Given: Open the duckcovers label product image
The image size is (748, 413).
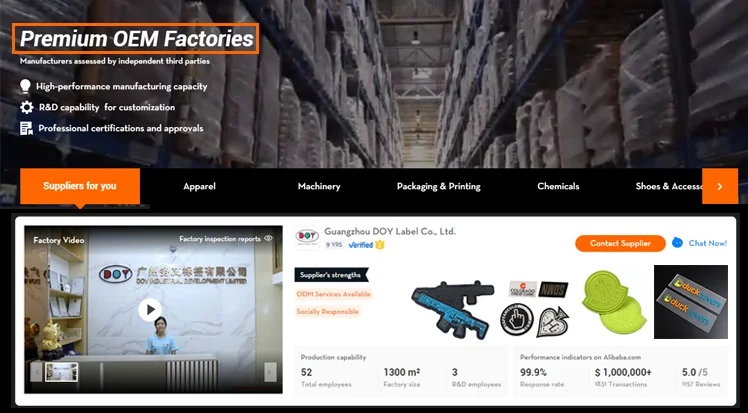Looking at the screenshot, I should (x=691, y=302).
